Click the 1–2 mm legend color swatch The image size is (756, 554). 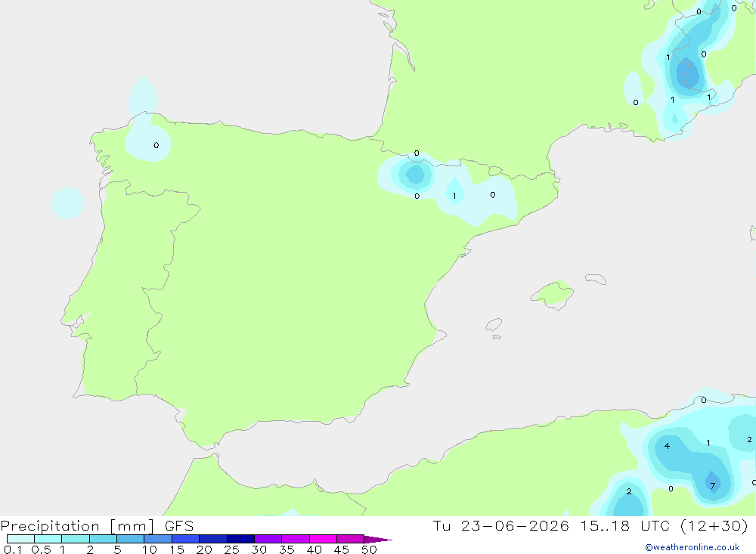(76, 539)
